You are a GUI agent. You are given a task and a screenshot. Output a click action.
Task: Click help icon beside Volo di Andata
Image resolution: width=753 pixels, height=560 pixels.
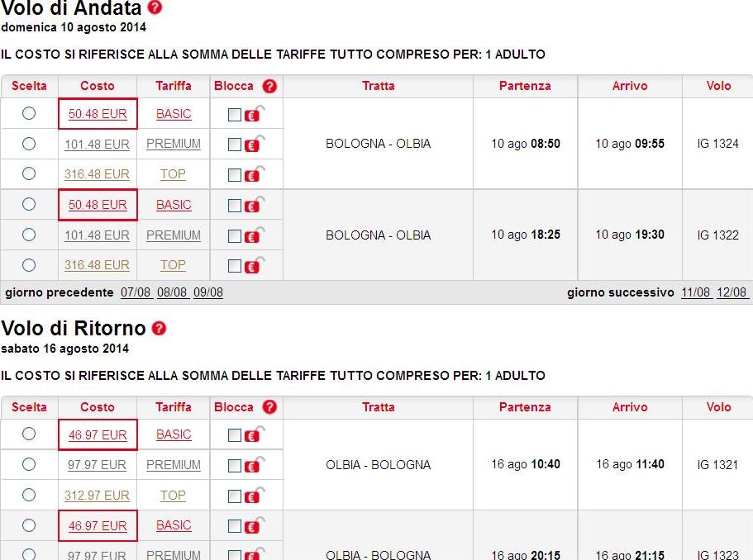(x=155, y=7)
